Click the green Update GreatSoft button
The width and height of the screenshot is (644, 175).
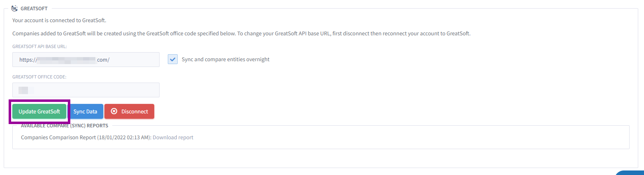point(39,111)
